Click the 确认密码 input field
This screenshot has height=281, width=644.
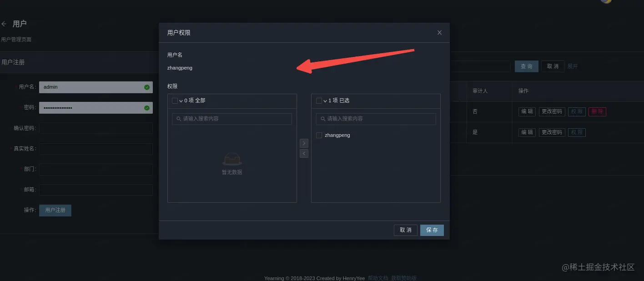coord(96,128)
